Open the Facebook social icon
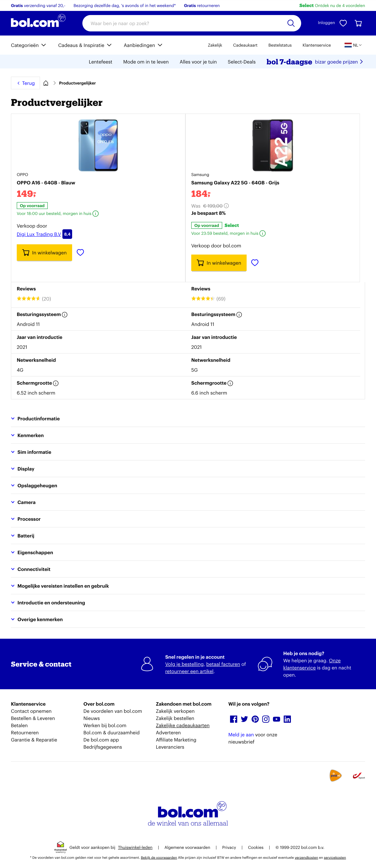 pos(233,719)
